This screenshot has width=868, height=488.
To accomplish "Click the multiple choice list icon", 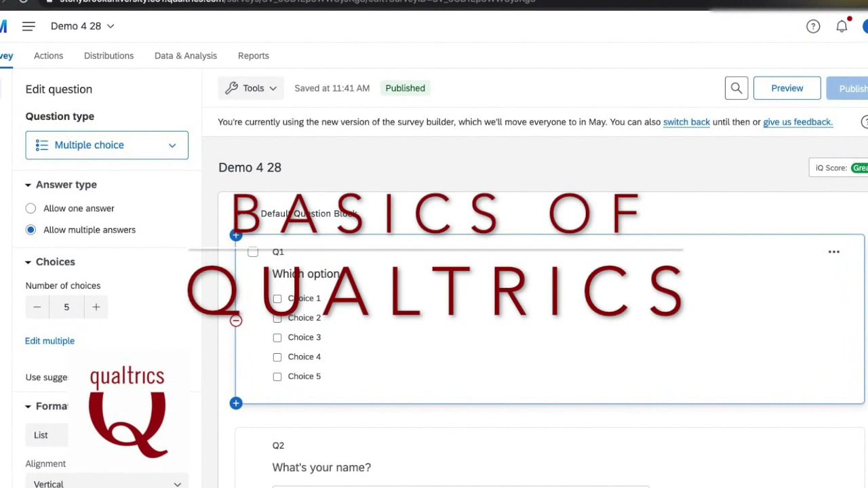I will pyautogui.click(x=42, y=145).
